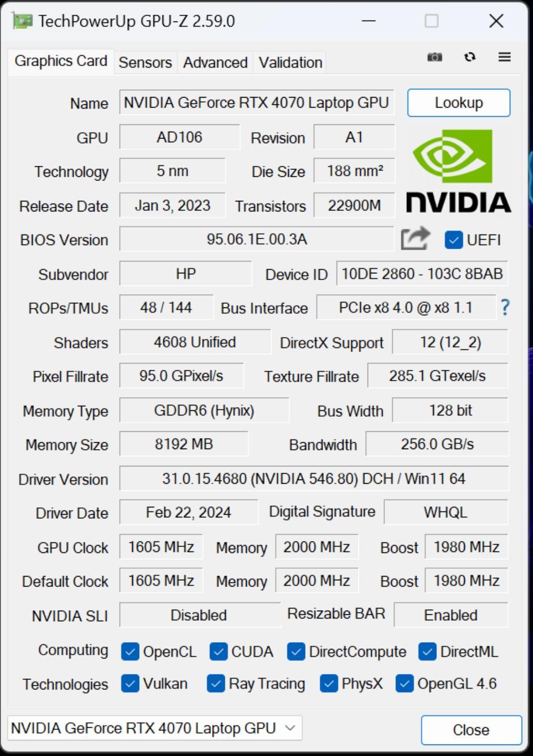Open the GPU selection dropdown
Screen dimensions: 533x756
tap(155, 728)
